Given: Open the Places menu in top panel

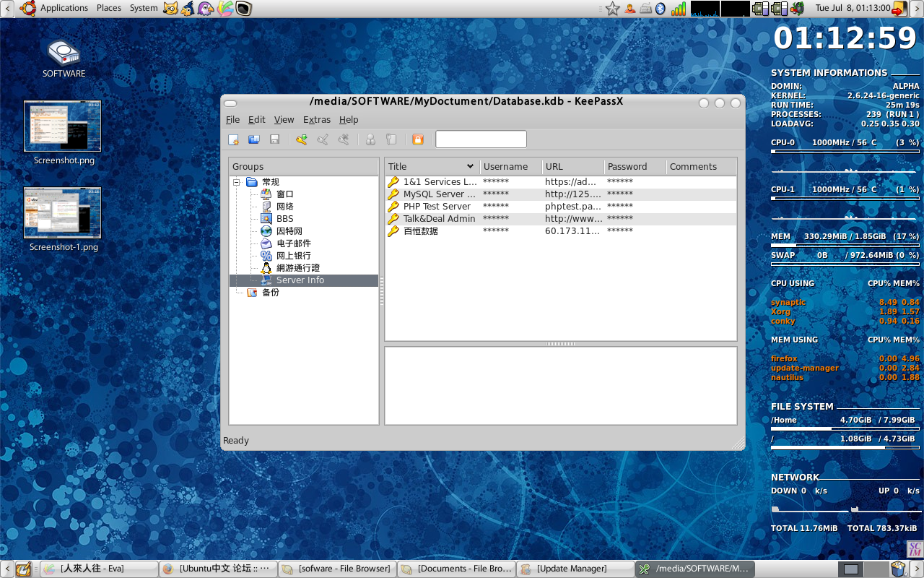Looking at the screenshot, I should pyautogui.click(x=109, y=8).
